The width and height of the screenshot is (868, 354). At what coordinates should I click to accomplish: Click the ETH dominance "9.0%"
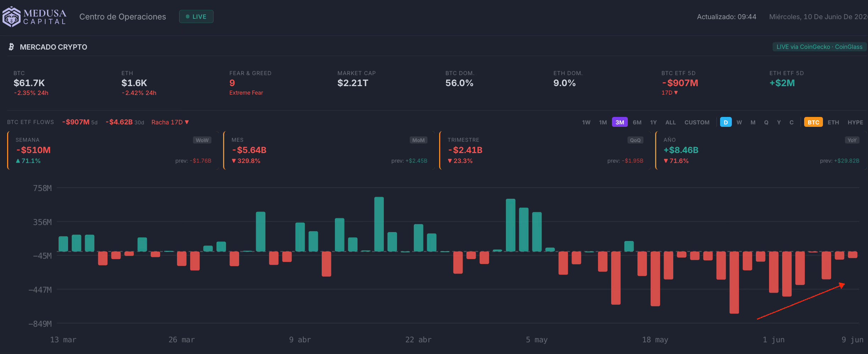[x=564, y=83]
